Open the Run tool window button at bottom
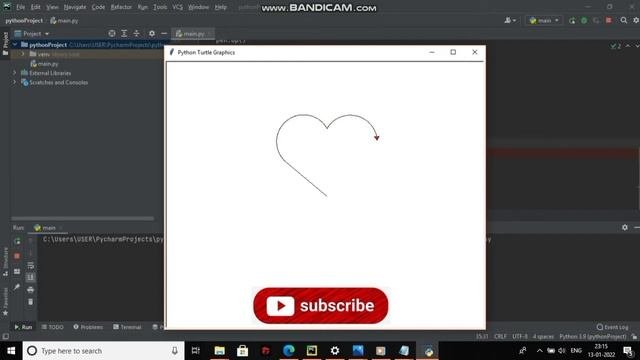This screenshot has width=640, height=360. point(23,327)
